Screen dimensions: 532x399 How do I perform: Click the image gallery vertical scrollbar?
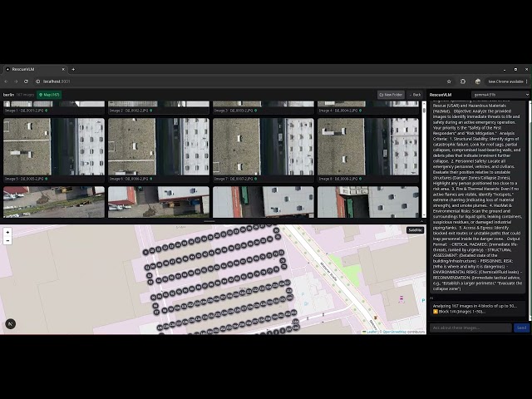(424, 160)
